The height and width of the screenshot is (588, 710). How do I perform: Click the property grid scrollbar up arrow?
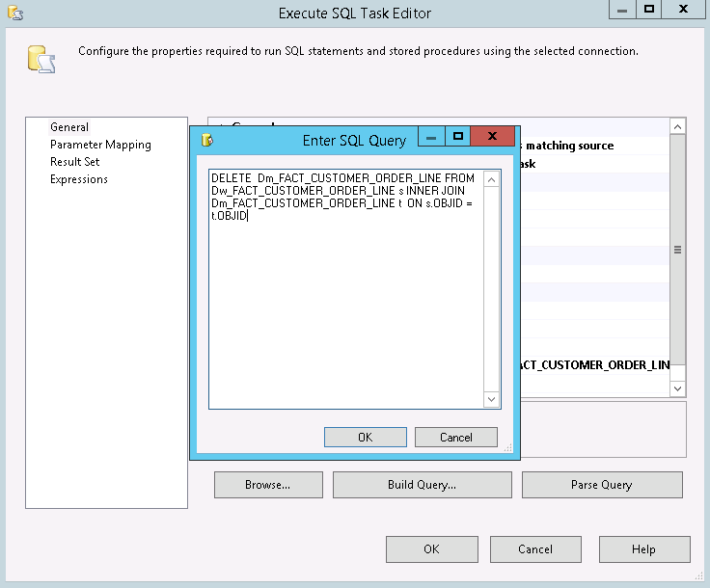677,127
